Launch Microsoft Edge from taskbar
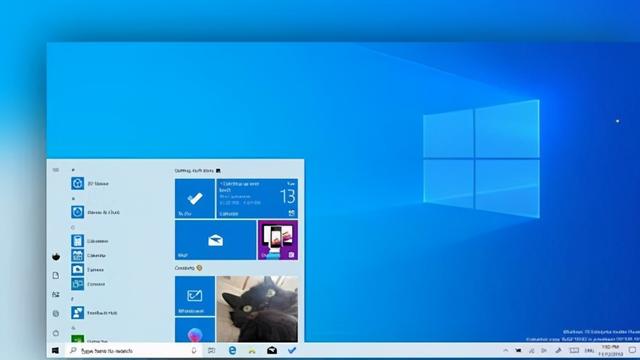This screenshot has width=640, height=360. tap(232, 350)
